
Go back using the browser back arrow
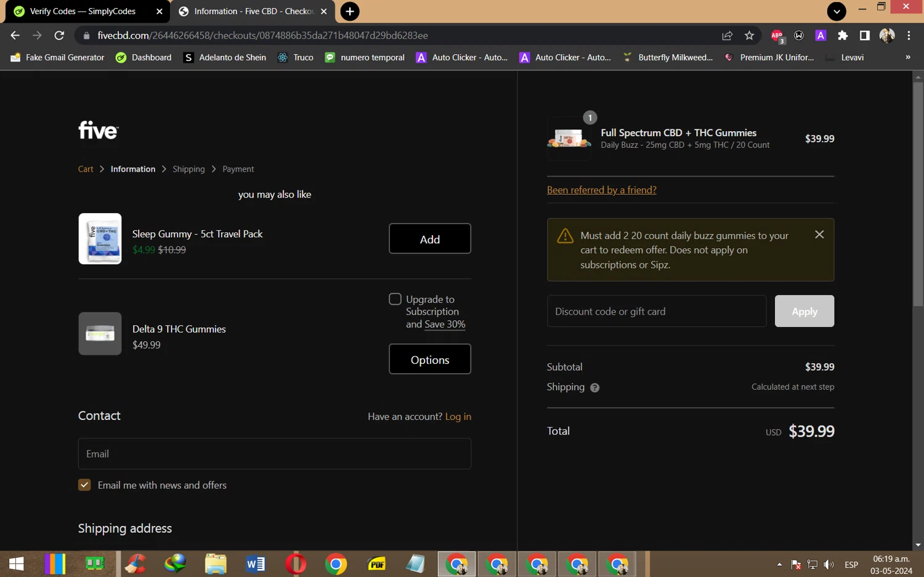(15, 36)
